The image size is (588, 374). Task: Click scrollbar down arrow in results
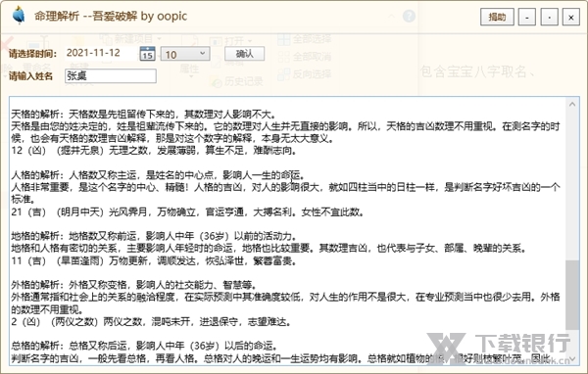pyautogui.click(x=572, y=359)
